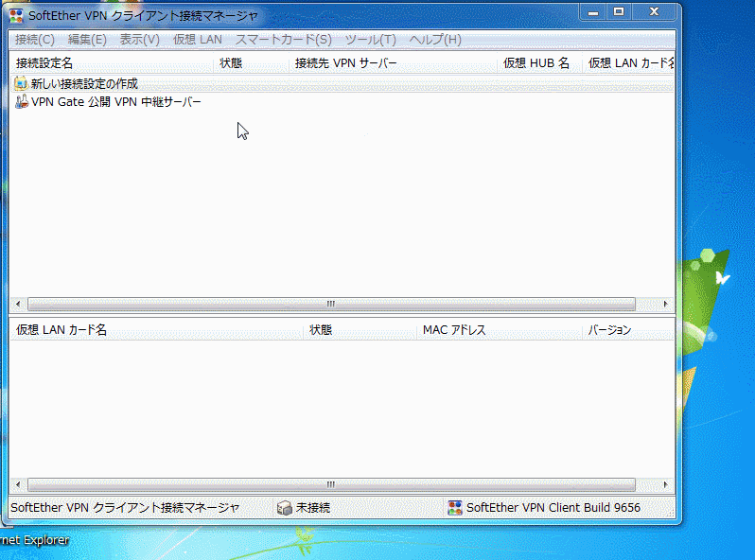Select the new connection setting creation icon

point(21,83)
